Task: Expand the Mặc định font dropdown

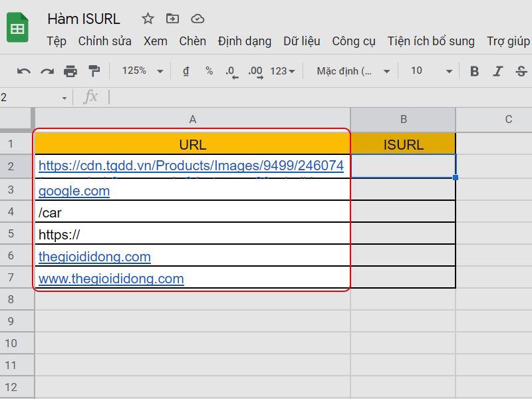Action: coord(353,71)
